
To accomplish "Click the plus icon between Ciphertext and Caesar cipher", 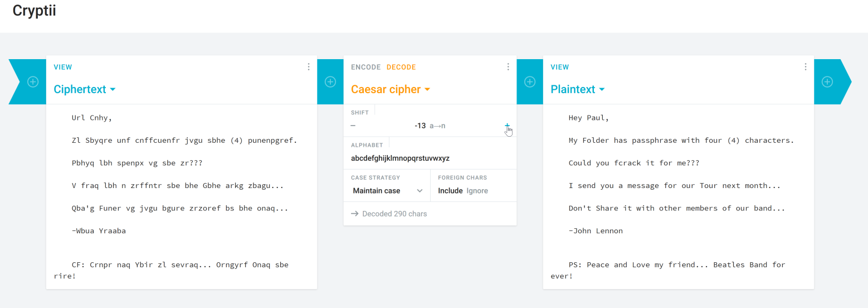I will pos(330,81).
